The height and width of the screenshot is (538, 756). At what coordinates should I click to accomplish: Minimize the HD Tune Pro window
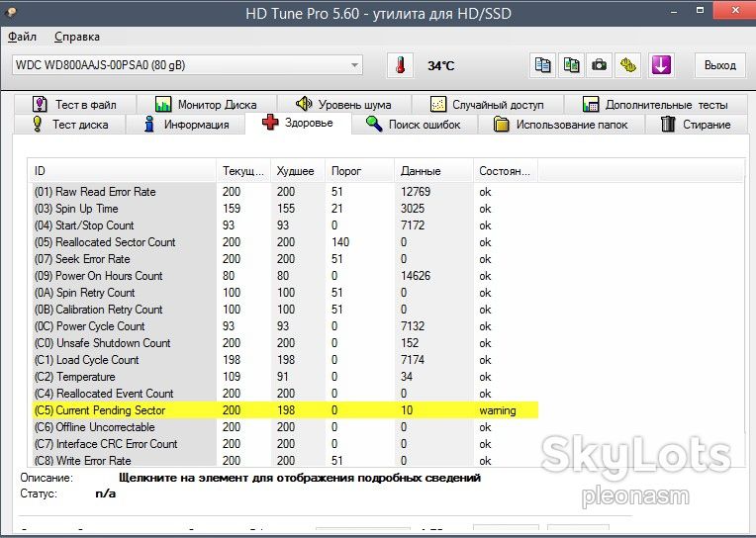tap(674, 11)
